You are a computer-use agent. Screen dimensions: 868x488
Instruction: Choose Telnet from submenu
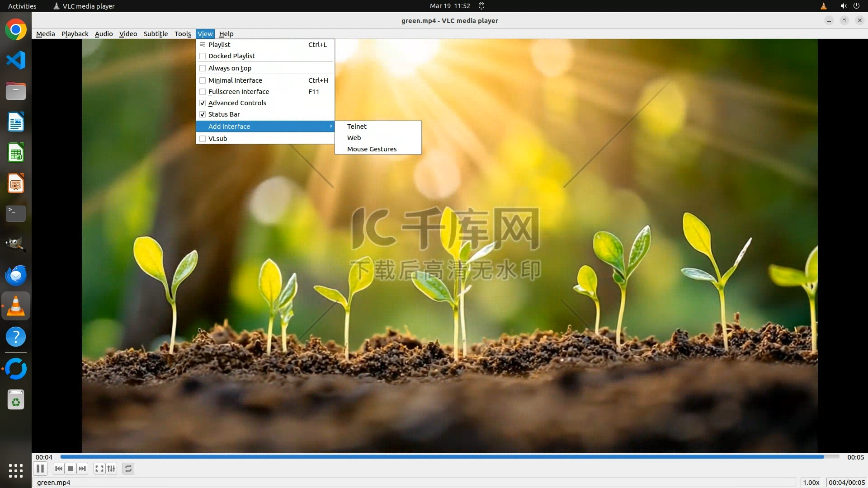coord(357,127)
